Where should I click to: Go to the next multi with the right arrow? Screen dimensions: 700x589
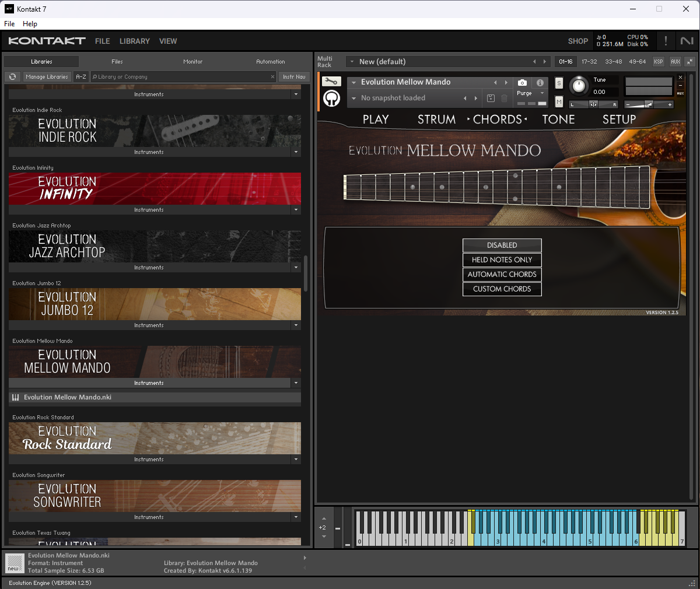coord(545,61)
